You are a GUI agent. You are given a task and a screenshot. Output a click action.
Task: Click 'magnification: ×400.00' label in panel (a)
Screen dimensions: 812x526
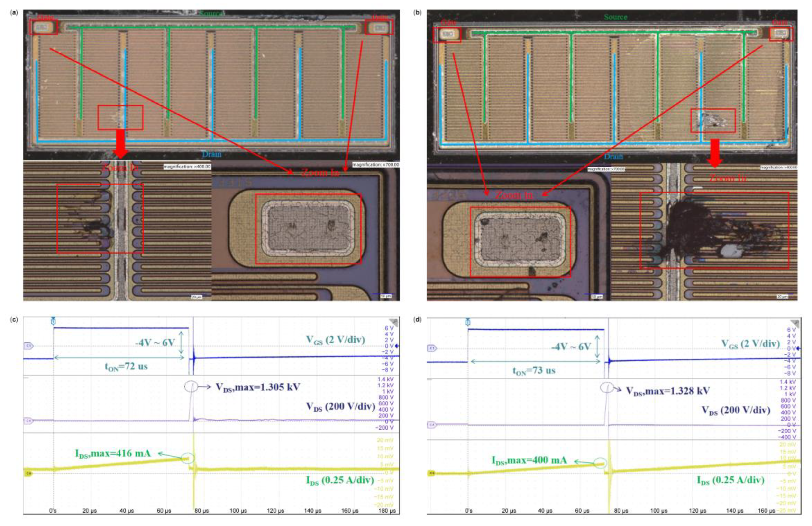click(x=187, y=167)
